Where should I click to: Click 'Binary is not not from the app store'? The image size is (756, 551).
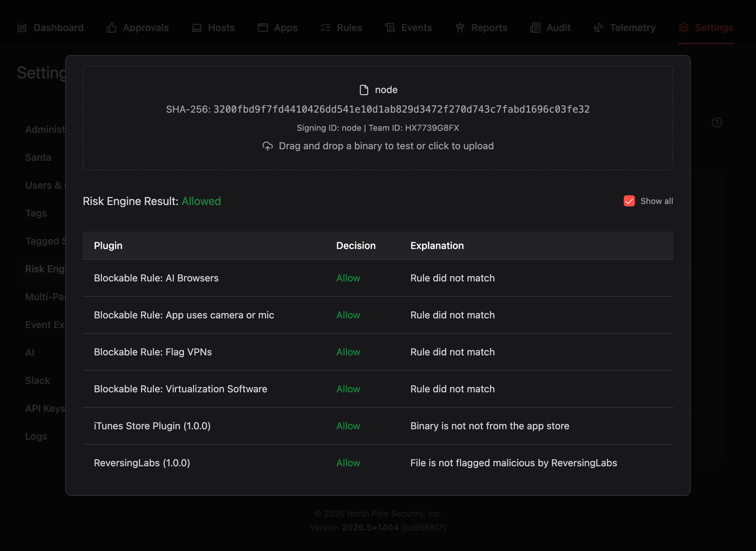(x=490, y=426)
